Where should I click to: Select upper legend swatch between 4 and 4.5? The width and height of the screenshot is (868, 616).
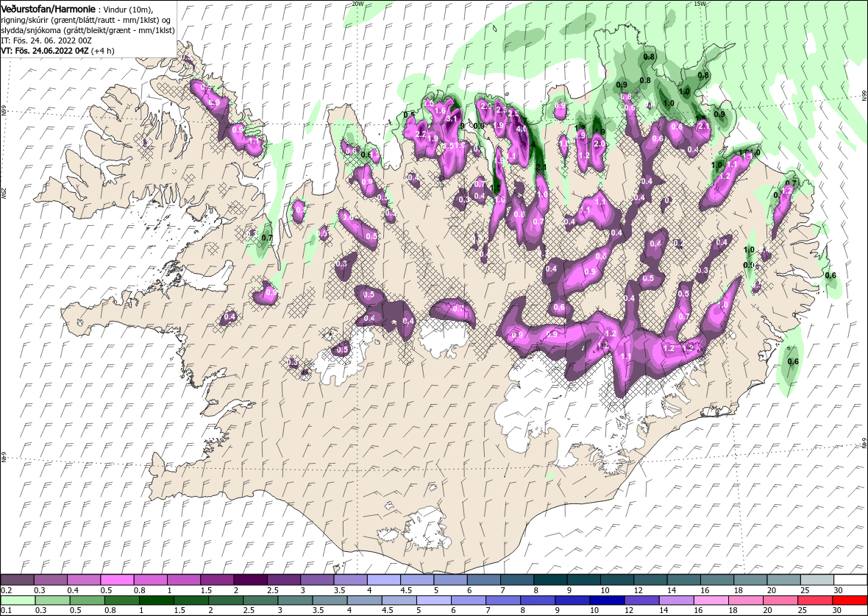pos(384,580)
